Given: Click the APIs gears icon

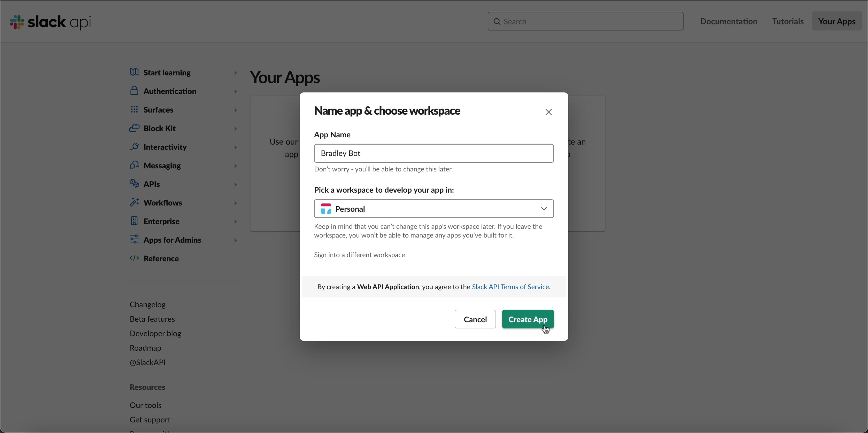Looking at the screenshot, I should (134, 184).
